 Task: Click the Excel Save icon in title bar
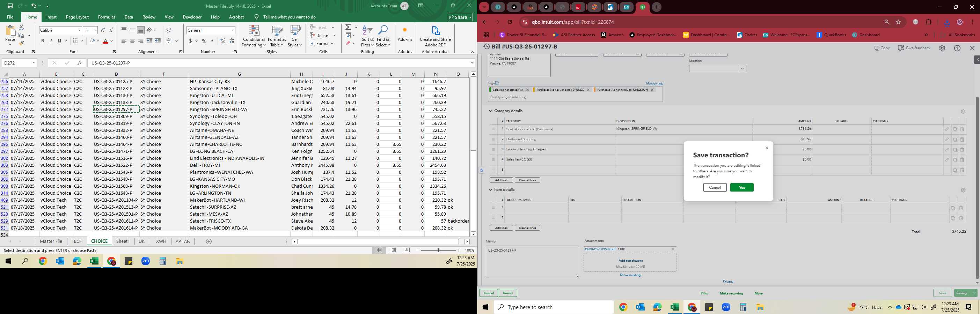coord(10,6)
